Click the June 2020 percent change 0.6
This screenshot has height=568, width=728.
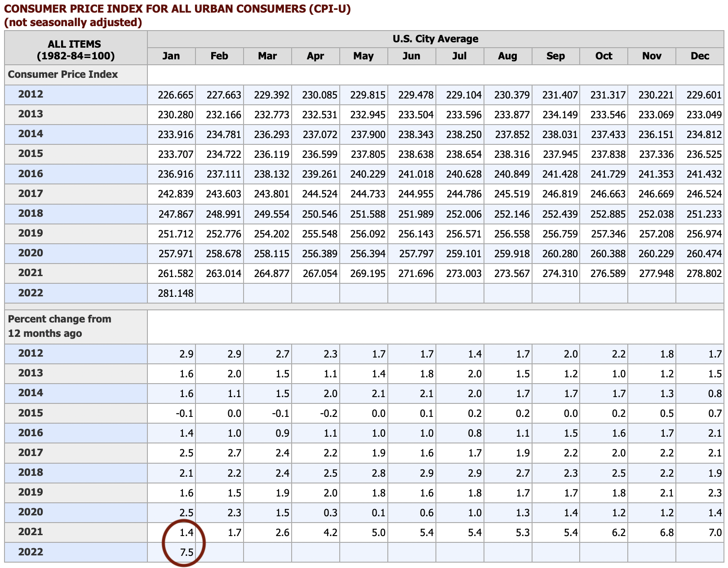tap(426, 513)
